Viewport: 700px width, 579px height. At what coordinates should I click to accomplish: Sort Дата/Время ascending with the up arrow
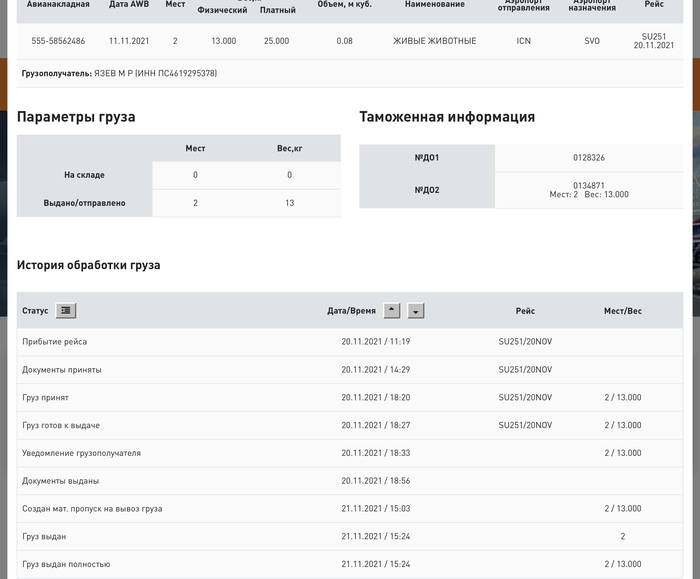(x=392, y=311)
